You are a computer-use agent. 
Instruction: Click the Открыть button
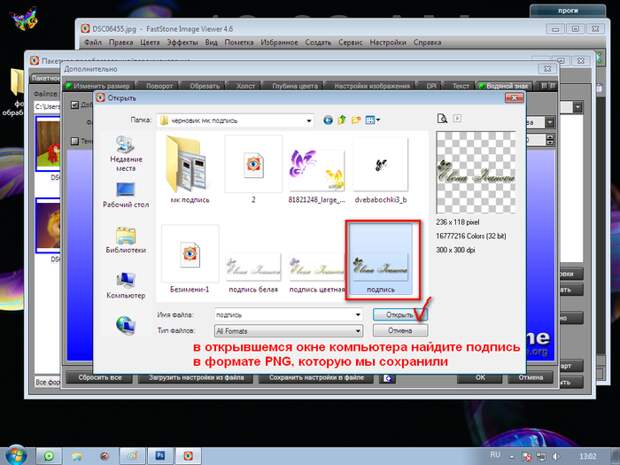coord(400,315)
